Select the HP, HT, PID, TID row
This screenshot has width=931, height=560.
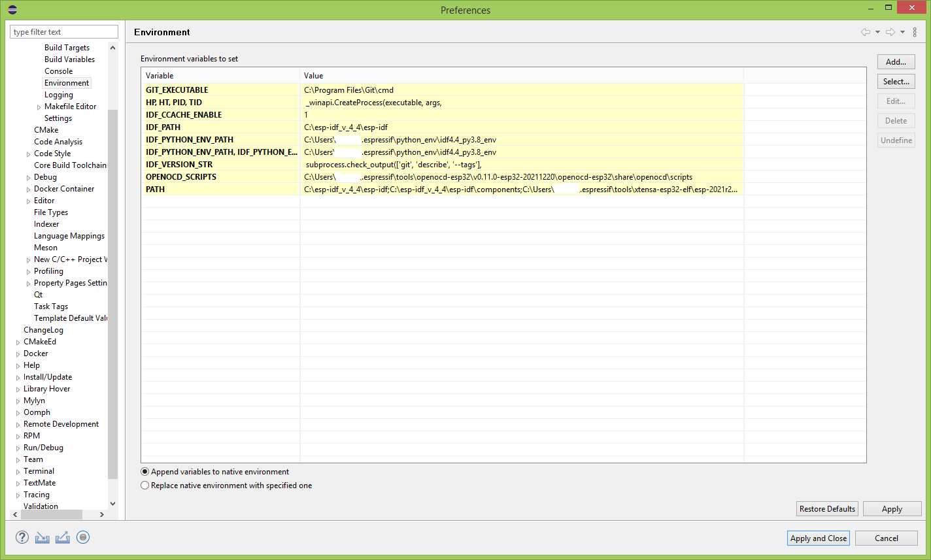click(443, 102)
